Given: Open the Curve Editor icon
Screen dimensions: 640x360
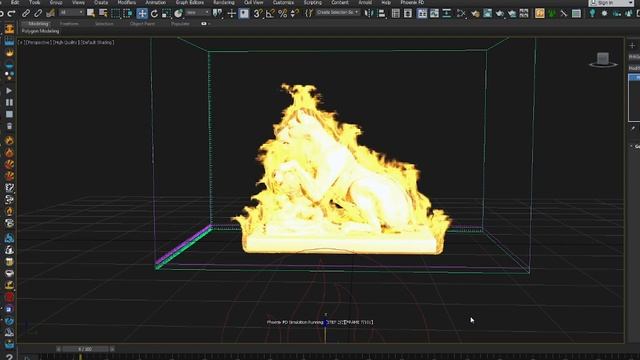Looking at the screenshot, I should click(x=434, y=13).
